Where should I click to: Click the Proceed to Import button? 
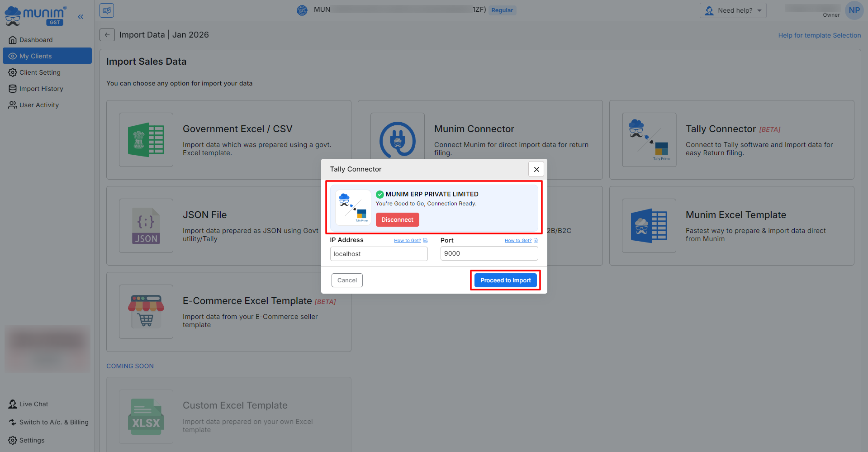pyautogui.click(x=505, y=281)
